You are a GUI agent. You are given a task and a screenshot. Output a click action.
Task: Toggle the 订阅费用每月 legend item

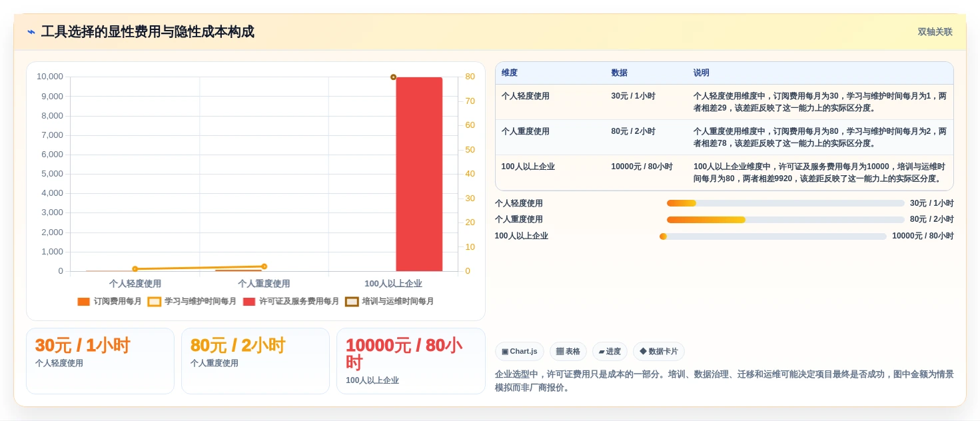pyautogui.click(x=109, y=301)
